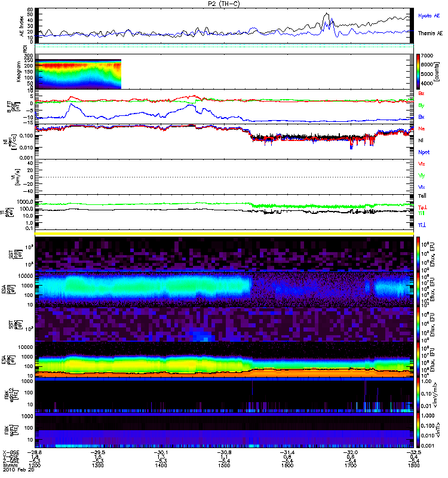Screen dimensions: 448x478
Task: Click the green Viy legend label
Action: click(422, 176)
